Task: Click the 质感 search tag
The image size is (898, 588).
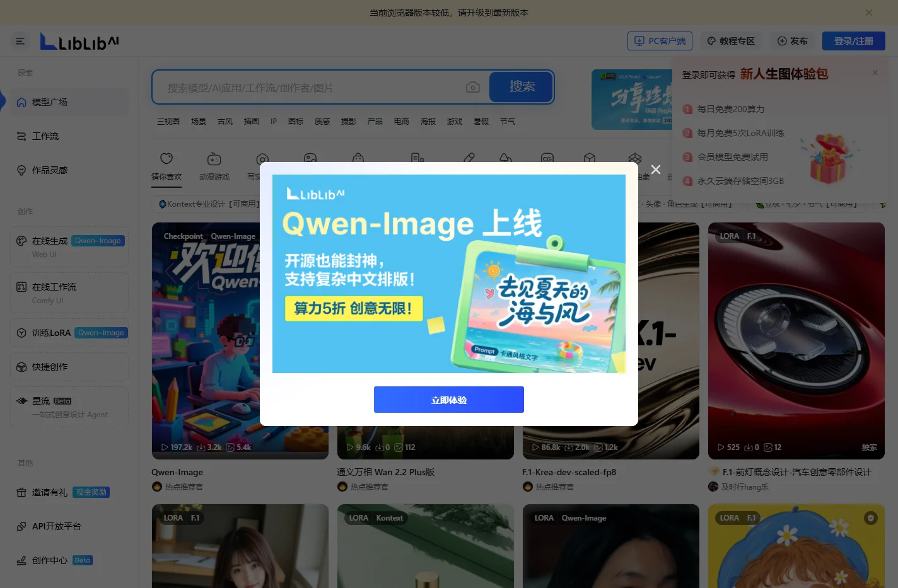Action: (x=322, y=122)
